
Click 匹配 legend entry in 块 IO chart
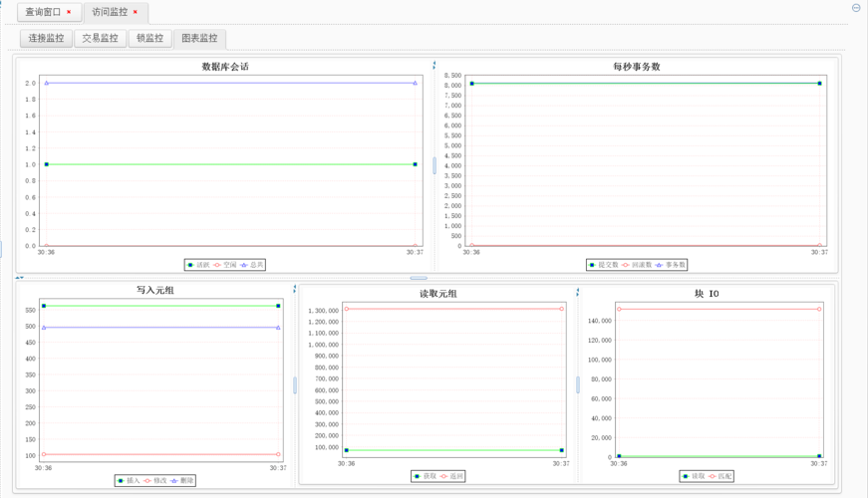pos(721,476)
